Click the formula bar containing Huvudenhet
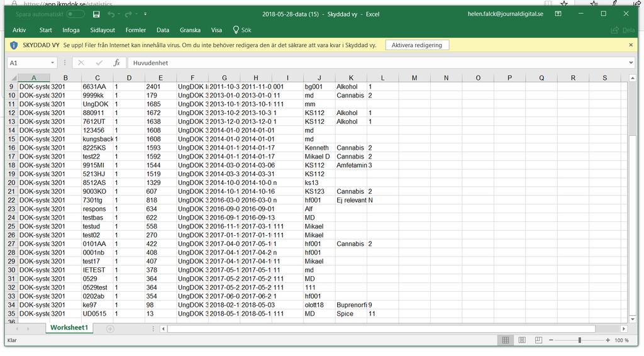Viewport: 644px width, 356px height. [378, 63]
